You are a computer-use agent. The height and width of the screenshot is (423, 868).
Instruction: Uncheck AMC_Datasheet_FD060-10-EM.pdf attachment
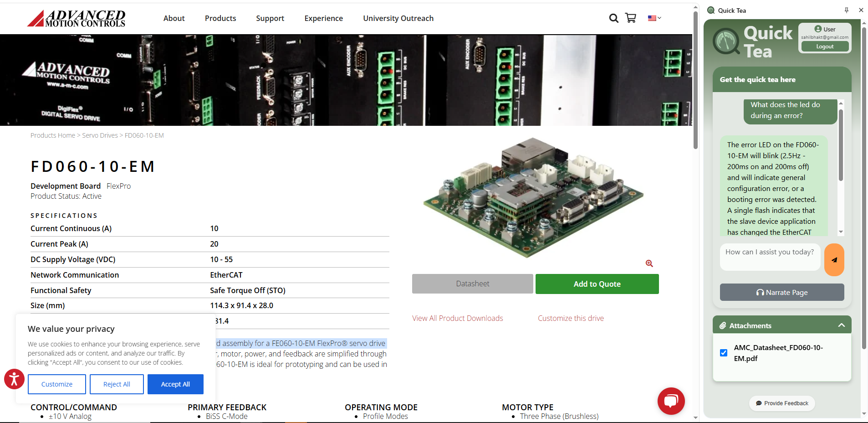point(724,353)
